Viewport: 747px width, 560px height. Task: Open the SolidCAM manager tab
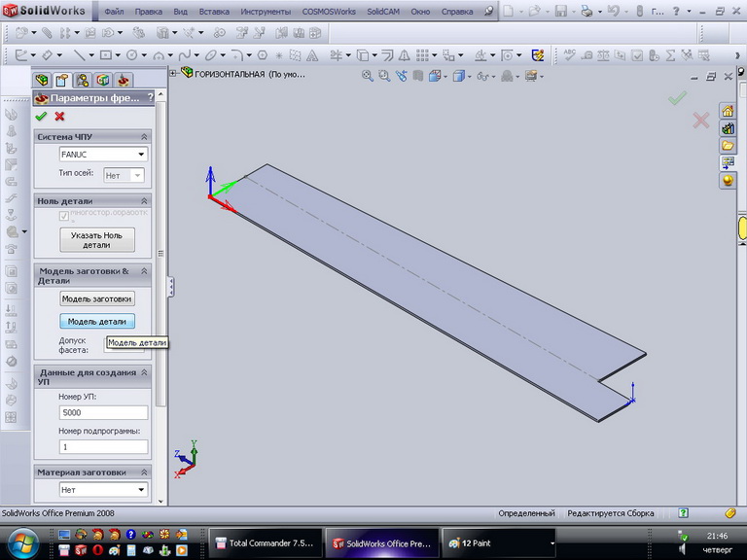point(124,80)
